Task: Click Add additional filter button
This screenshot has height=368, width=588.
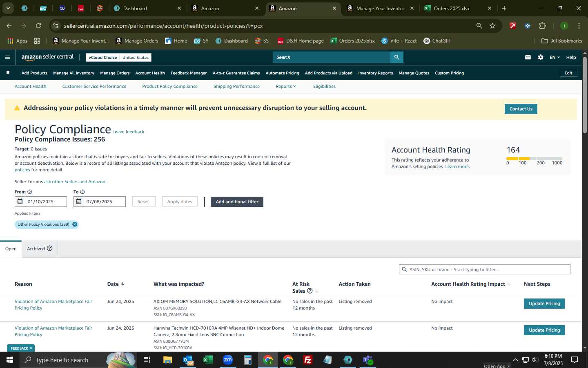Action: (x=237, y=202)
